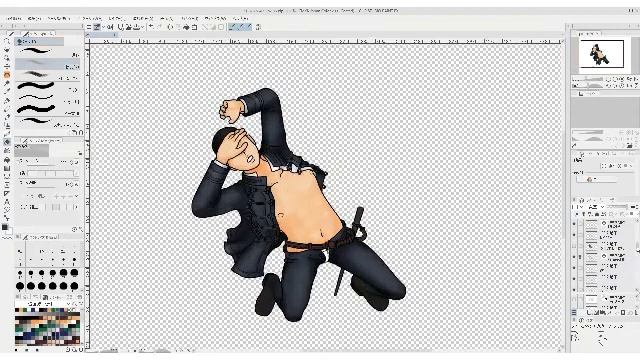Click the circular icon right of Redo

[170, 27]
